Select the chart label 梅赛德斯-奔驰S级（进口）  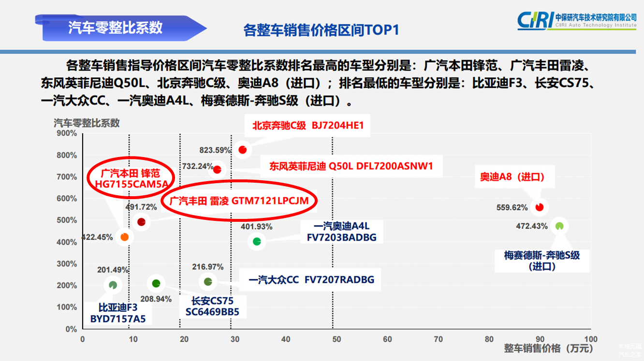pos(542,260)
